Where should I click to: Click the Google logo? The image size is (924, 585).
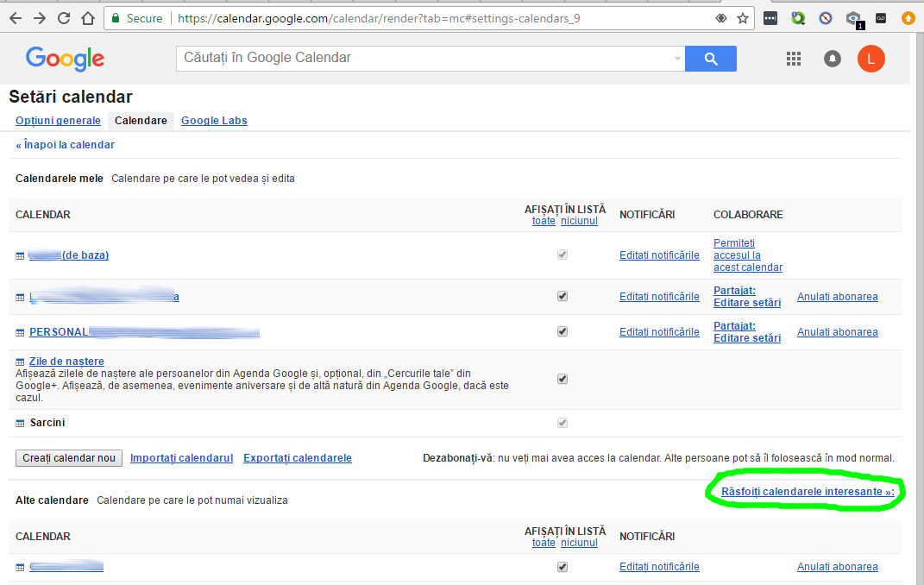click(65, 59)
